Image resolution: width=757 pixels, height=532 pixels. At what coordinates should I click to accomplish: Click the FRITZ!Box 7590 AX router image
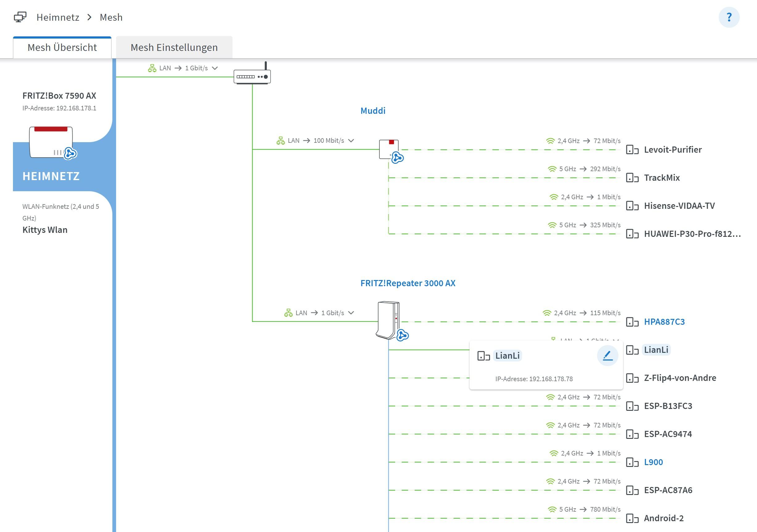click(x=51, y=142)
